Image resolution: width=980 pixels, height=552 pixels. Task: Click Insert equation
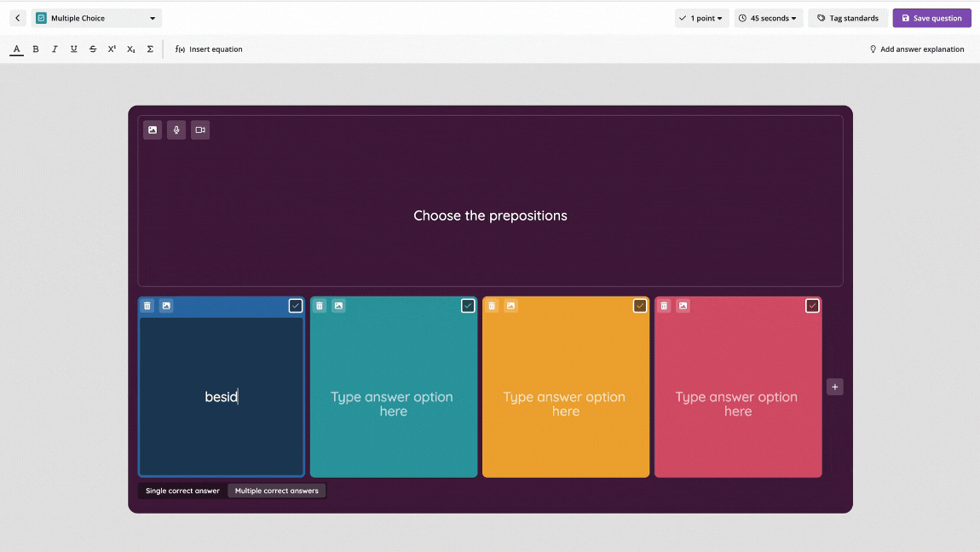point(209,49)
